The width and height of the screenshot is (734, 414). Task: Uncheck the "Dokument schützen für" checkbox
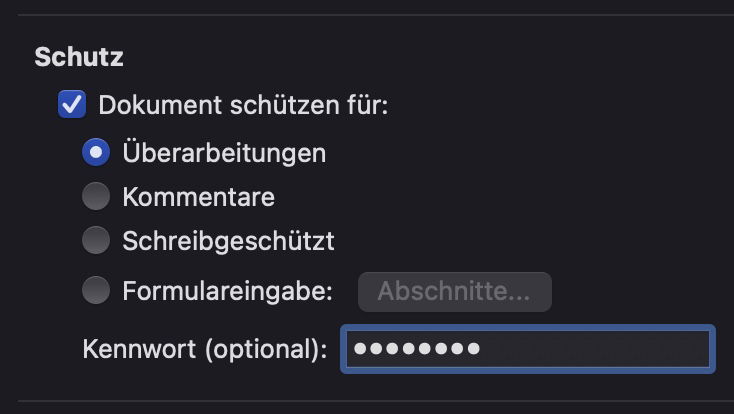72,105
